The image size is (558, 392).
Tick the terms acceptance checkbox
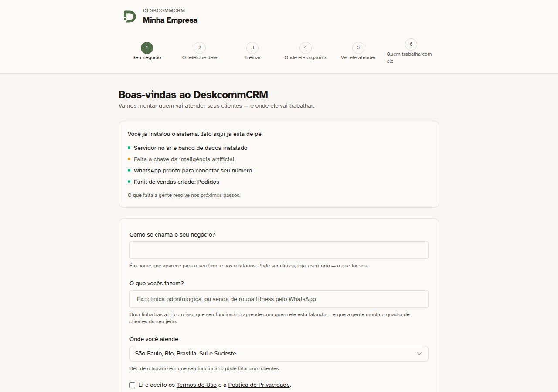click(x=133, y=385)
